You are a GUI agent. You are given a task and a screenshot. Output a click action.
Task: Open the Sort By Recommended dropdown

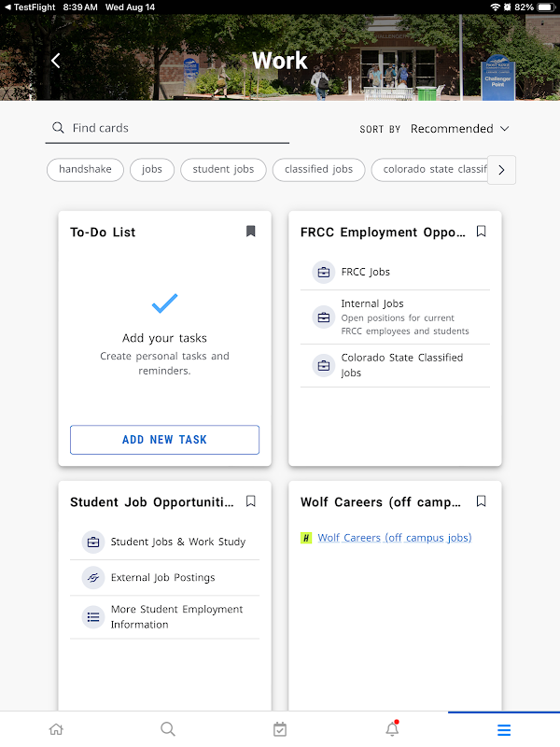[x=459, y=129]
